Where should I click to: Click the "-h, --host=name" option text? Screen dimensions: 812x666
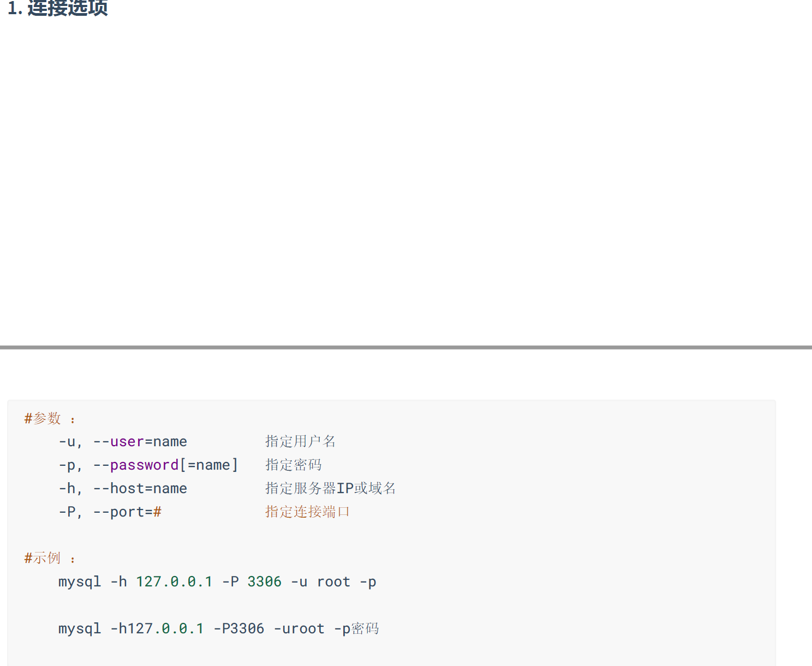[123, 489]
